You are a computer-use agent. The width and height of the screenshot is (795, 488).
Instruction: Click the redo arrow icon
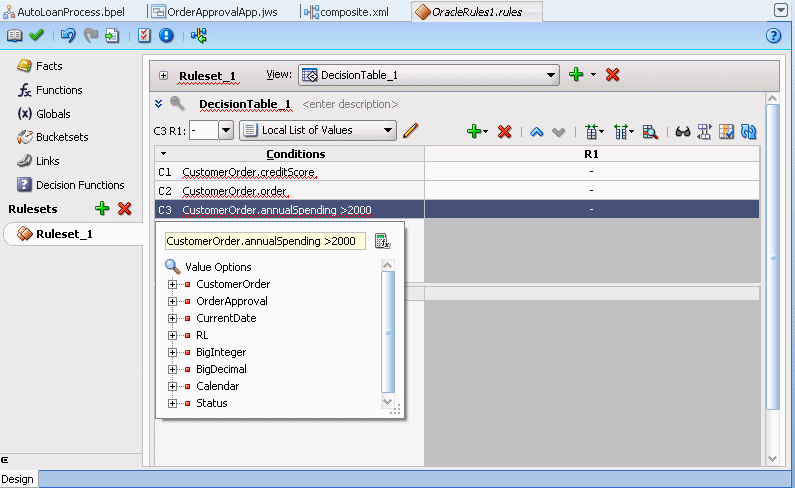click(x=90, y=35)
